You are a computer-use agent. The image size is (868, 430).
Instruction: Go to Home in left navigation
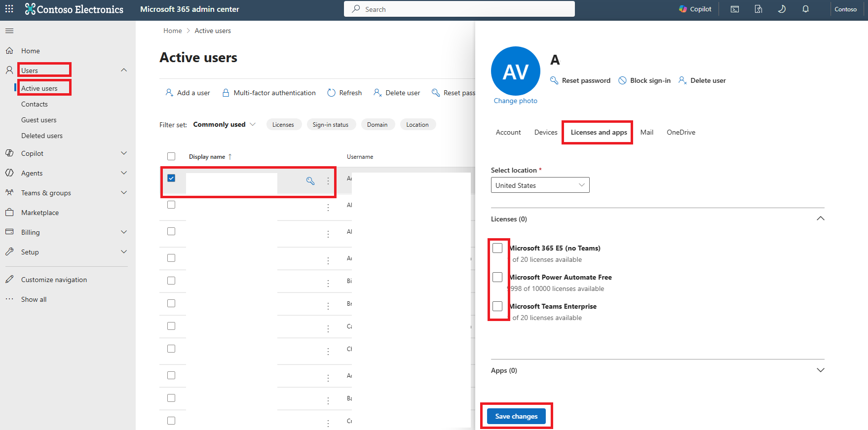(31, 51)
